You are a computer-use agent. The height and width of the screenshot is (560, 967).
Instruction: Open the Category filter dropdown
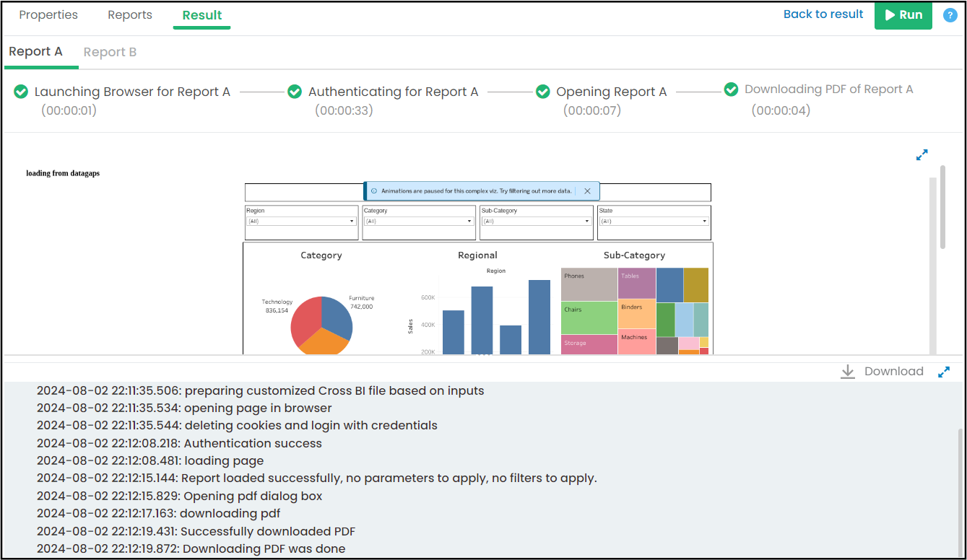click(x=419, y=222)
